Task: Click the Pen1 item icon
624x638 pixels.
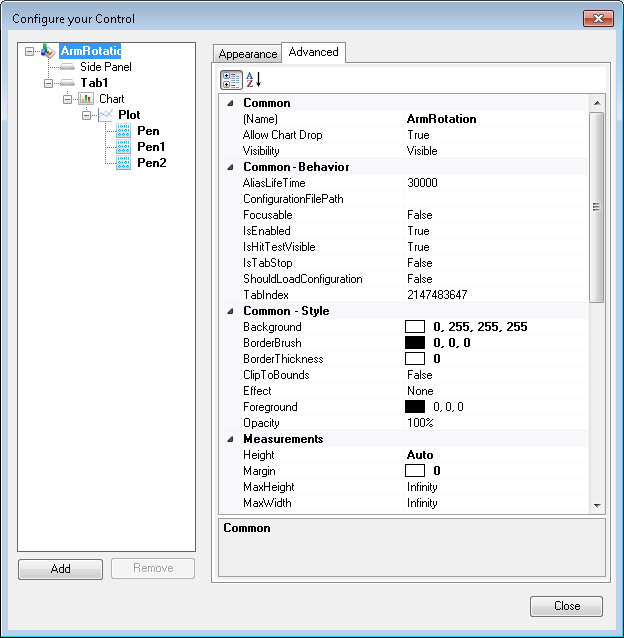Action: pos(124,147)
